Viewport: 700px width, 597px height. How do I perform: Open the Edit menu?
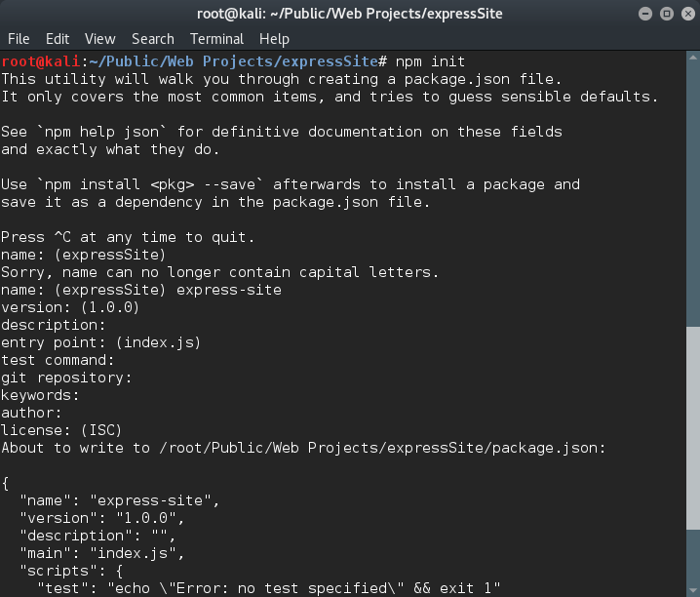[58, 39]
